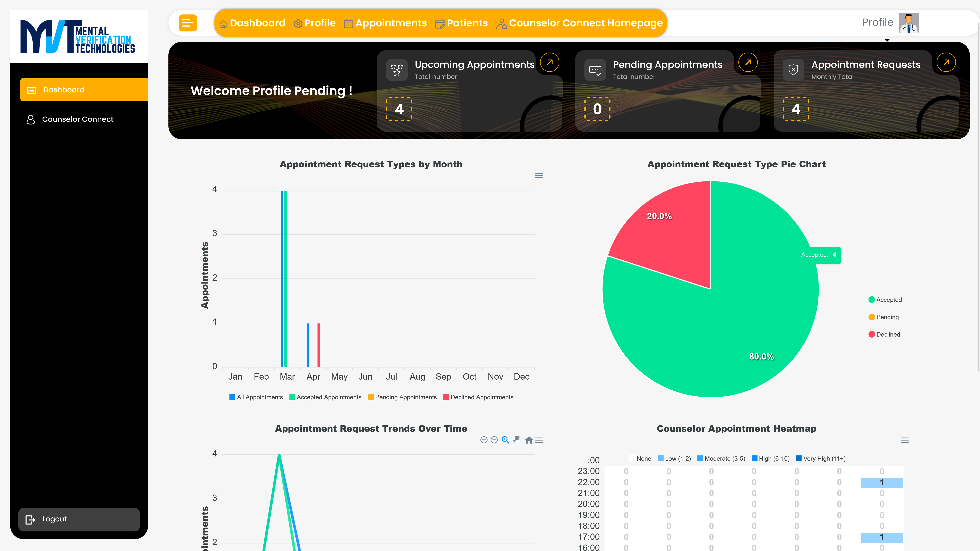Click March All Appointments blue bar
The width and height of the screenshot is (980, 551).
tap(282, 278)
